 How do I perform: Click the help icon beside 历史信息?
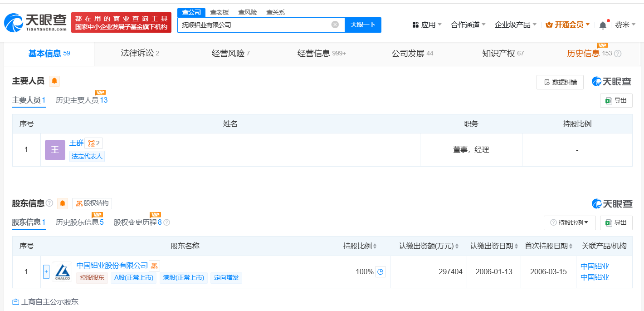coord(618,54)
